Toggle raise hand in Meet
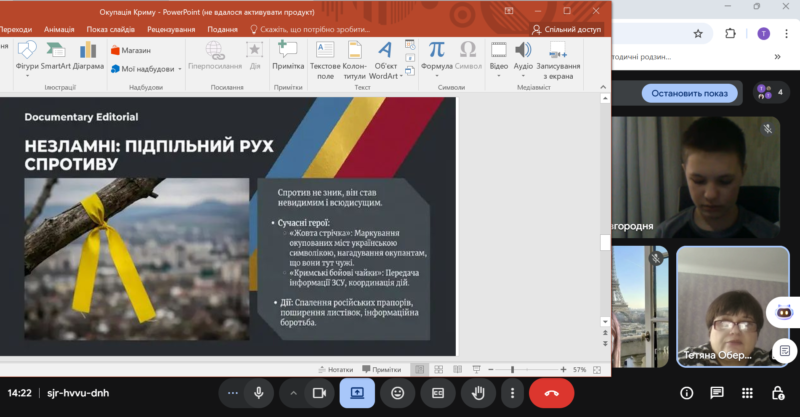Image resolution: width=800 pixels, height=417 pixels. point(478,393)
